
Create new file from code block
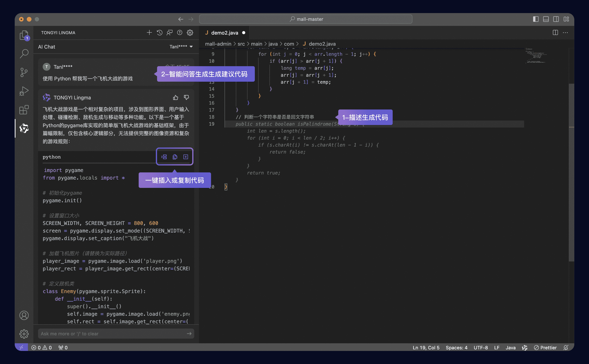(185, 157)
